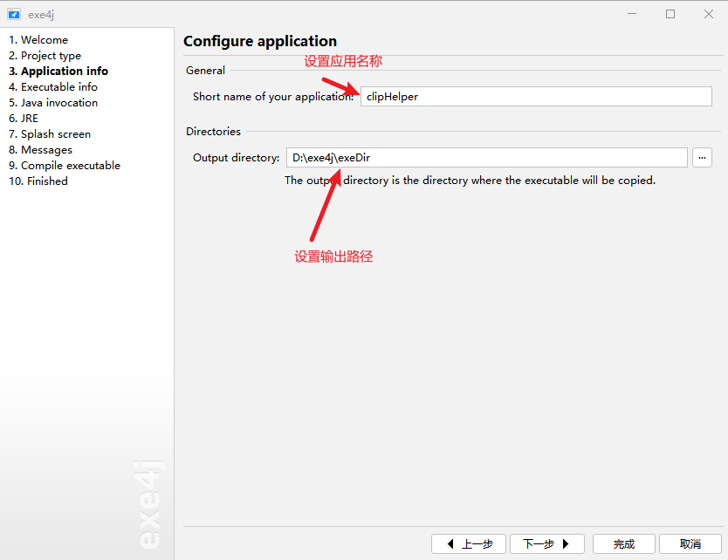Click the short application name field
728x560 pixels.
click(536, 97)
